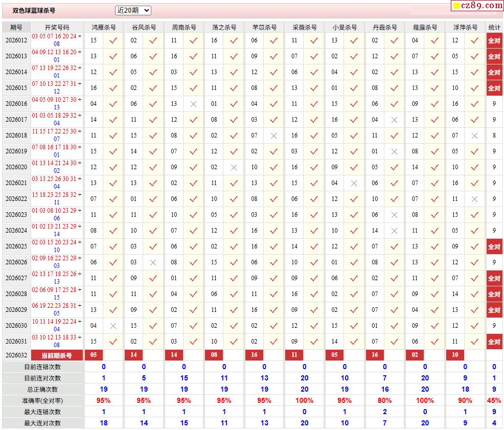Click the X mark for 浮萍杀号 in row 2026022

[x=474, y=199]
